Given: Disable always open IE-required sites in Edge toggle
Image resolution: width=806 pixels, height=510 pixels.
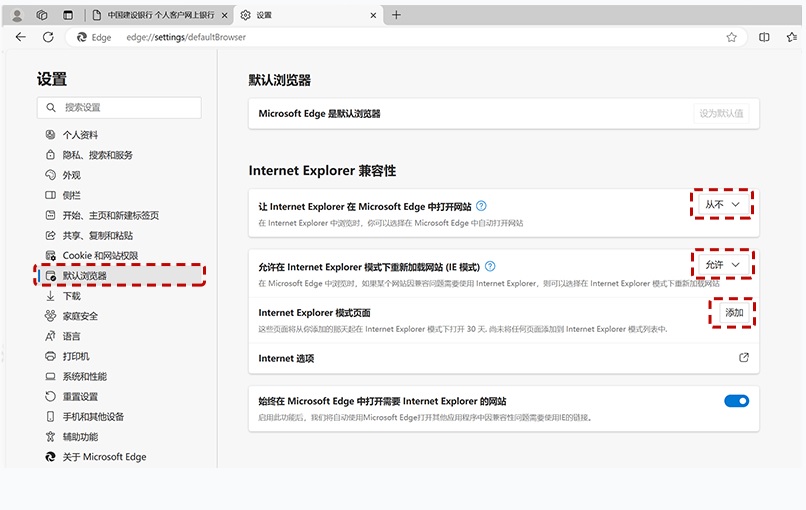Looking at the screenshot, I should (736, 401).
